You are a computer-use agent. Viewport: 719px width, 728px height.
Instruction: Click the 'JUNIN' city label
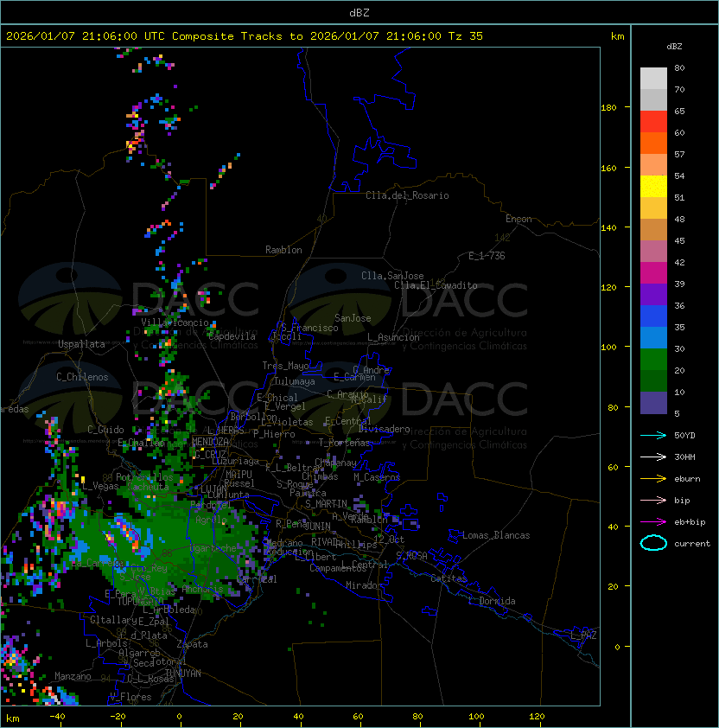click(x=317, y=526)
